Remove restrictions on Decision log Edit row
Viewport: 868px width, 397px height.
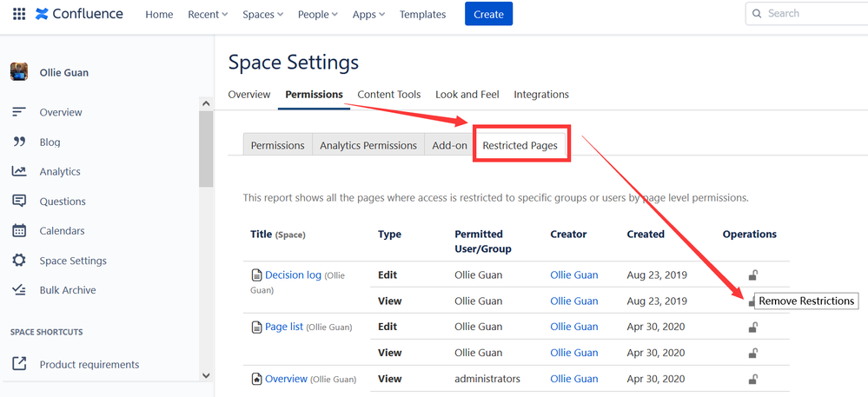click(752, 275)
